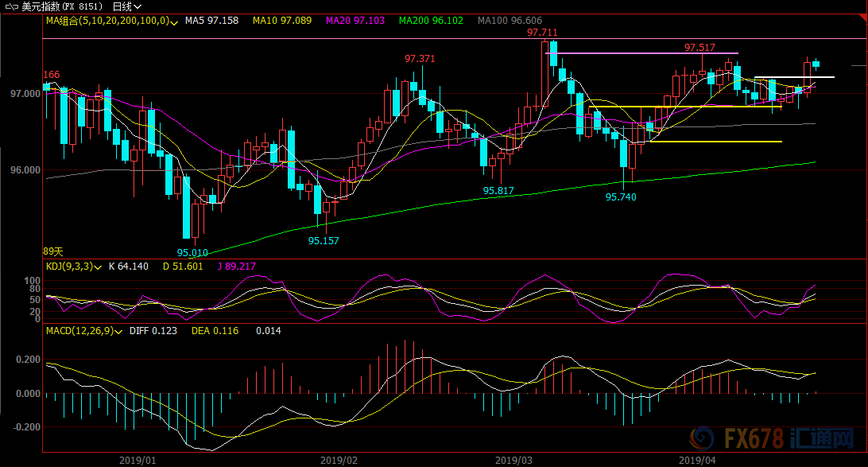Click the 97.711 high price label
Screen dimensions: 868x467
pos(542,33)
